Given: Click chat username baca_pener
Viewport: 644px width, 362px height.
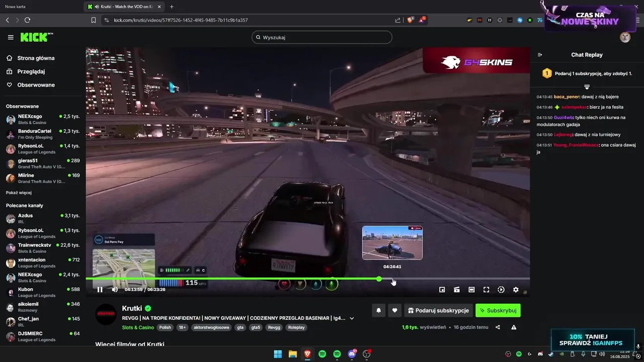Looking at the screenshot, I should (566, 97).
